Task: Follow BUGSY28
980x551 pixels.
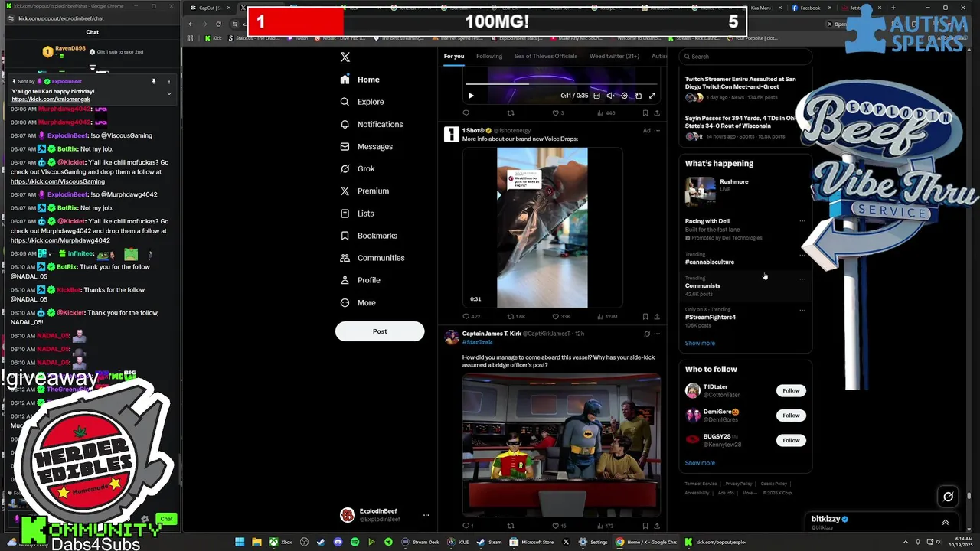Action: click(x=791, y=440)
